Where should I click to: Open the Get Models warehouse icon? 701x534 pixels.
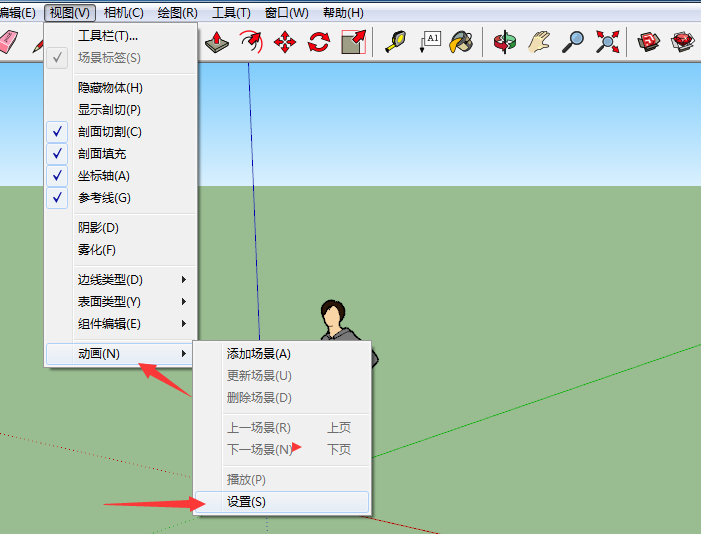pos(649,42)
